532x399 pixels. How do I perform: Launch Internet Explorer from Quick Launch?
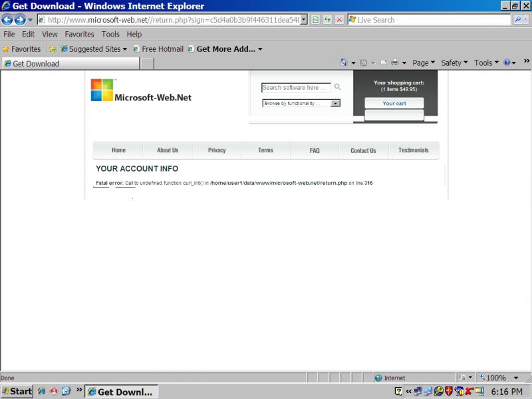(42, 391)
